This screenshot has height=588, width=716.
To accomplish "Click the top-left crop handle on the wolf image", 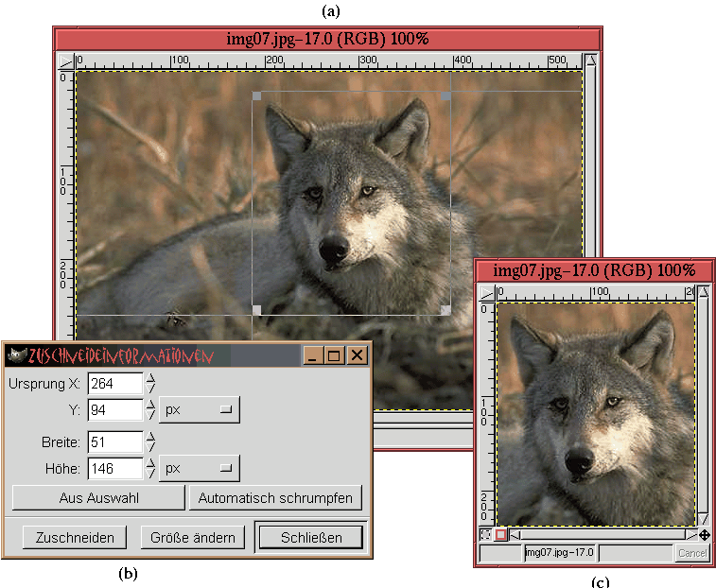I will tap(257, 96).
